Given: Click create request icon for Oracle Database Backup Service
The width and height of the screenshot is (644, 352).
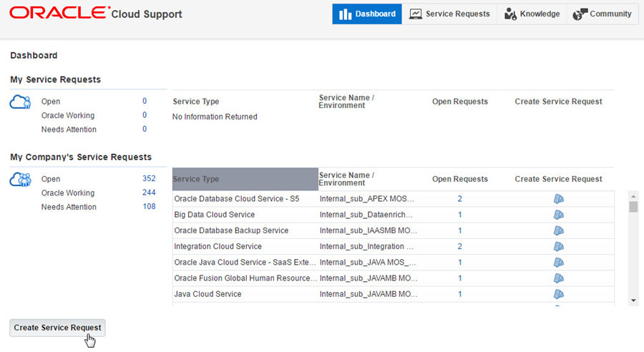Looking at the screenshot, I should point(559,230).
